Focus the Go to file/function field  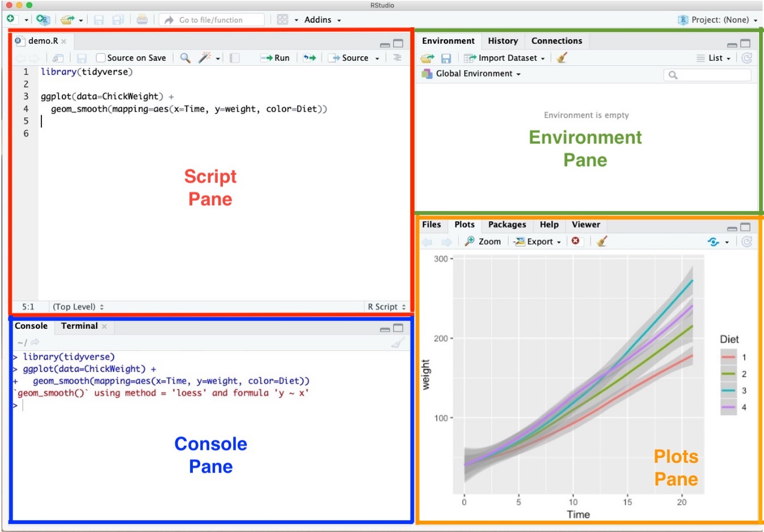(x=212, y=20)
